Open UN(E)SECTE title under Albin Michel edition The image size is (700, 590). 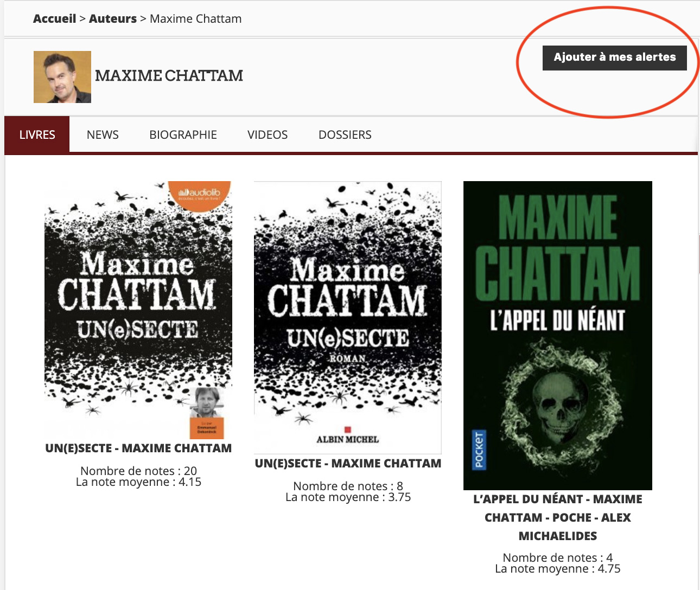[x=348, y=464]
